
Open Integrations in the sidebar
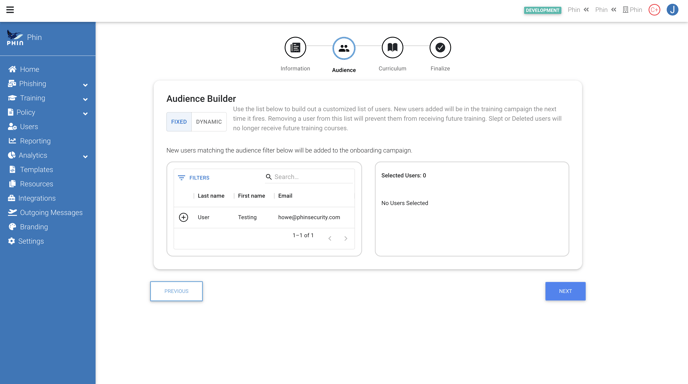[x=37, y=198]
